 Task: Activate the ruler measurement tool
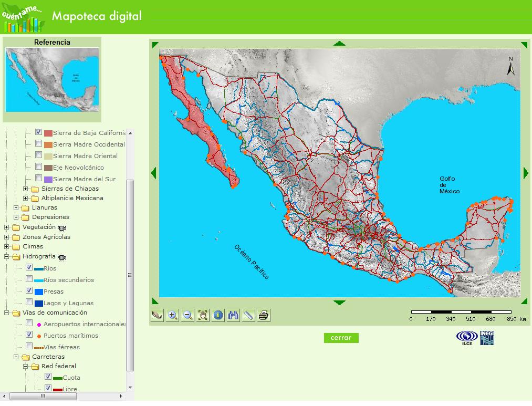pos(248,315)
